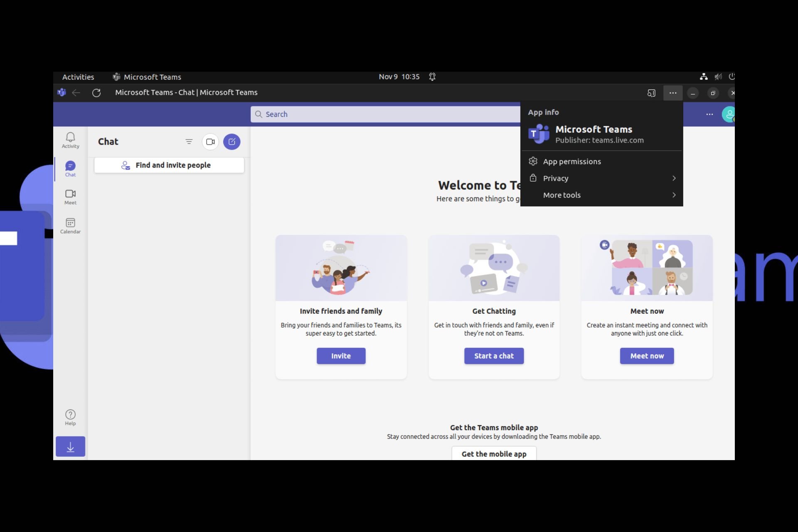The width and height of the screenshot is (798, 532).
Task: Click the muted volume icon
Action: (718, 77)
